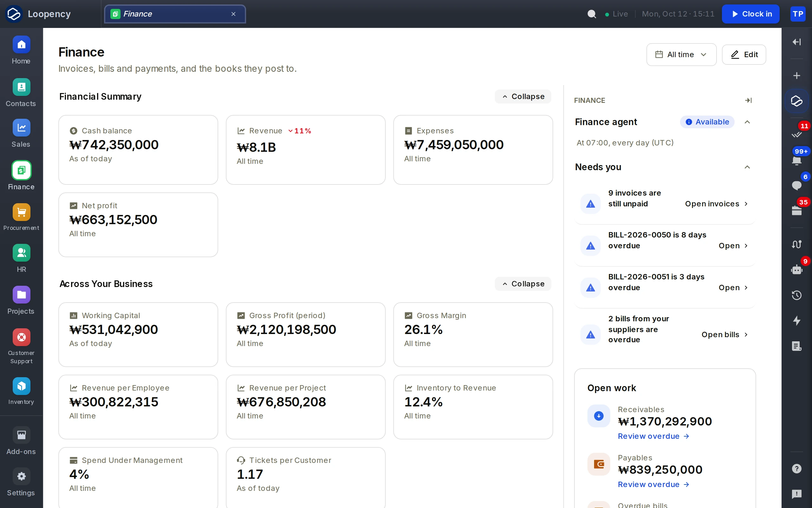The width and height of the screenshot is (812, 508).
Task: Hide the FINANCE side panel arrow
Action: coord(748,100)
